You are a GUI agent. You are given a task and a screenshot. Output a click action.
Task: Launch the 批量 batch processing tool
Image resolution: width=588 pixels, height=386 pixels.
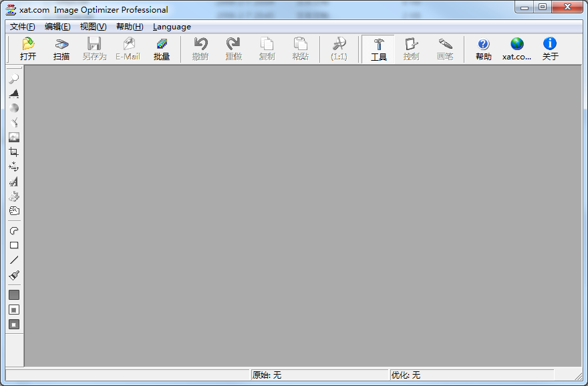162,49
